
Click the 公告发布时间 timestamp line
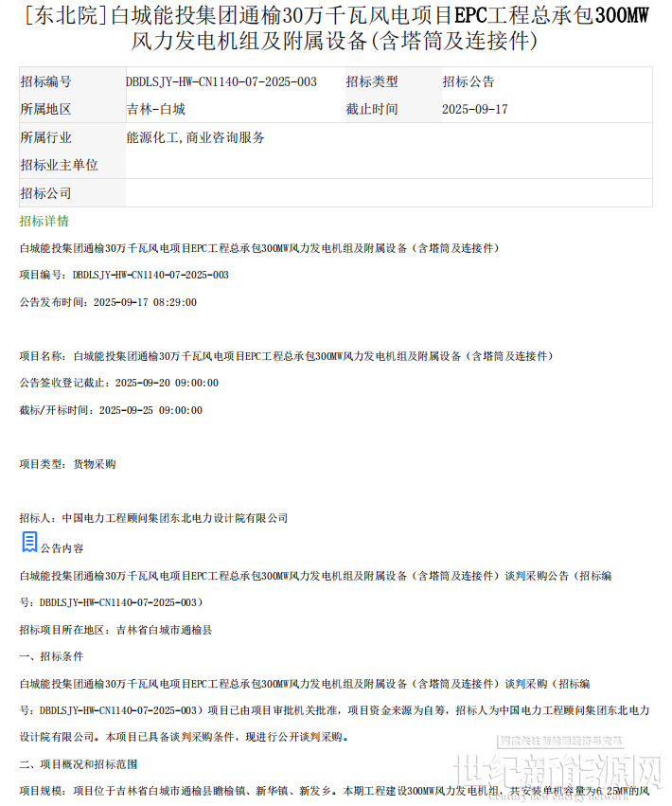108,302
